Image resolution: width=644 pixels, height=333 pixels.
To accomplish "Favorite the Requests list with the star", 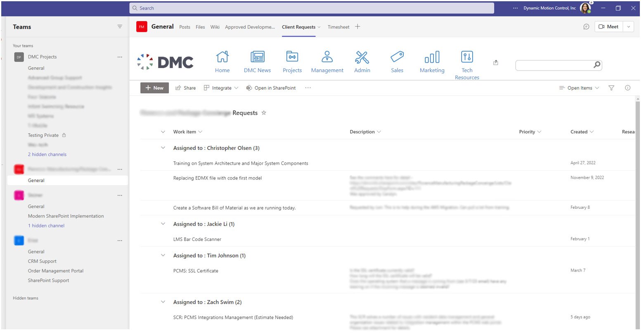I will 264,113.
